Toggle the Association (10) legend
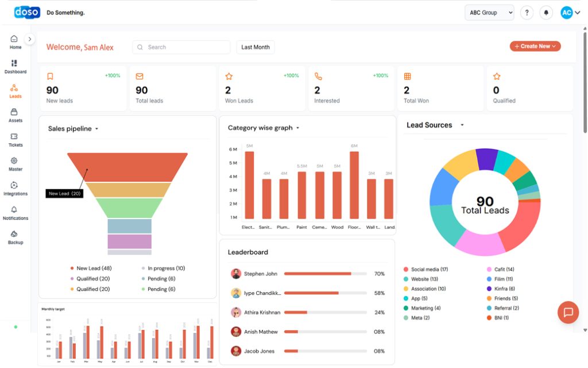The height and width of the screenshot is (368, 588). [x=424, y=289]
